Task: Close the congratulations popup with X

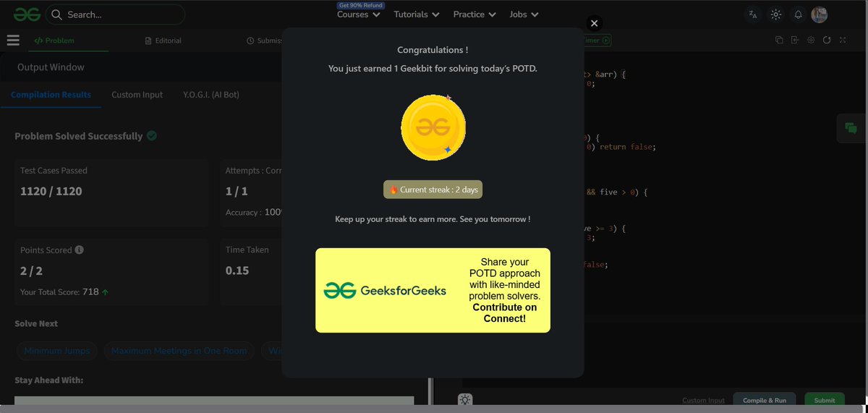Action: (x=594, y=23)
